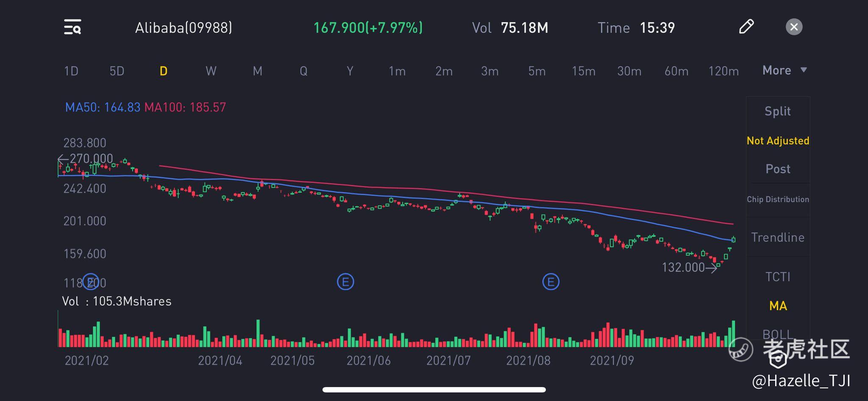Switch to the 5m interval
The image size is (868, 401).
coord(537,71)
